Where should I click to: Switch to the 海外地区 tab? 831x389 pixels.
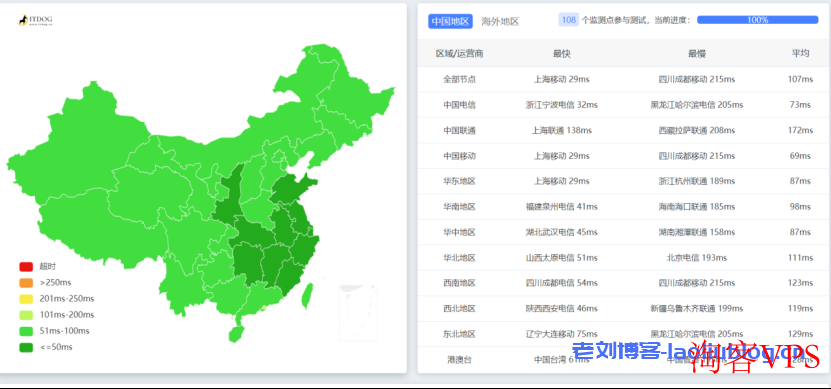point(500,21)
